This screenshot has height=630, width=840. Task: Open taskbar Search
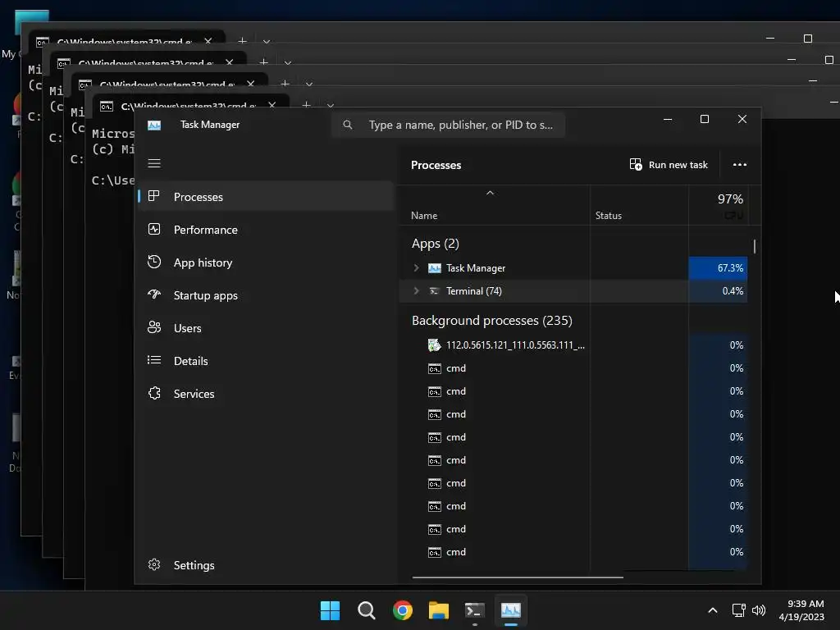point(367,610)
